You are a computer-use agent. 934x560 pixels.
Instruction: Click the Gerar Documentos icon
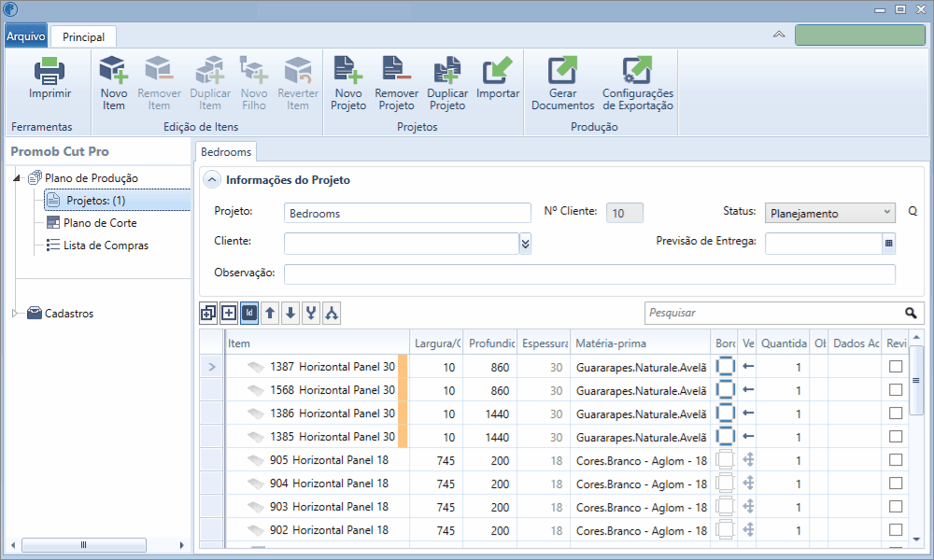(x=562, y=70)
